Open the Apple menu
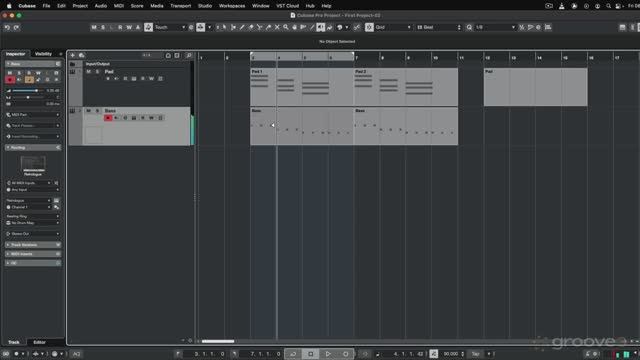The image size is (640, 360). point(9,6)
